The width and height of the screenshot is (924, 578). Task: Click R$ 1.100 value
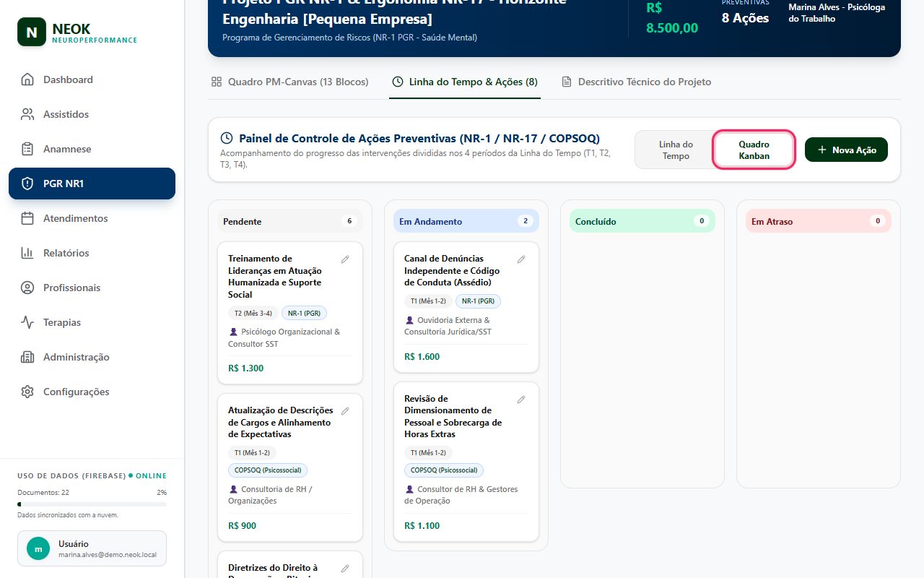click(x=422, y=525)
